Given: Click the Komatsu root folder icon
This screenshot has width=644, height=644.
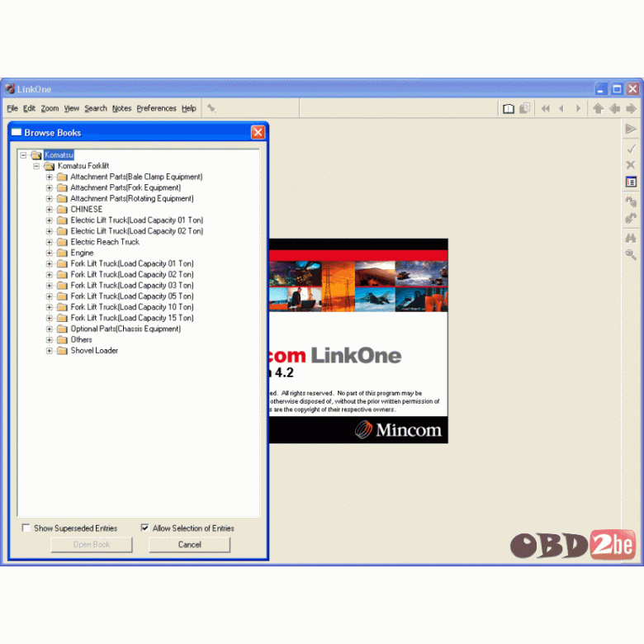Looking at the screenshot, I should point(36,155).
